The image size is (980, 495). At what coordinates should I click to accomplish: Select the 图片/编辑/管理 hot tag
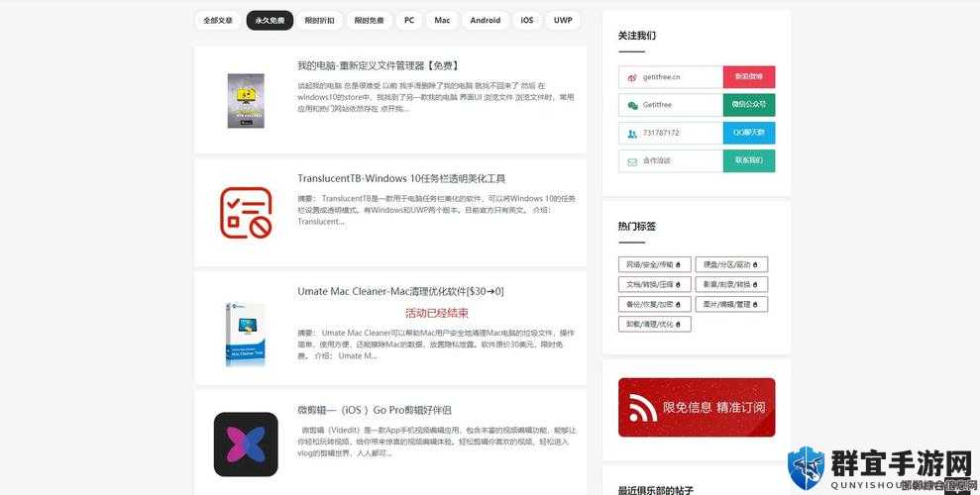click(x=731, y=305)
